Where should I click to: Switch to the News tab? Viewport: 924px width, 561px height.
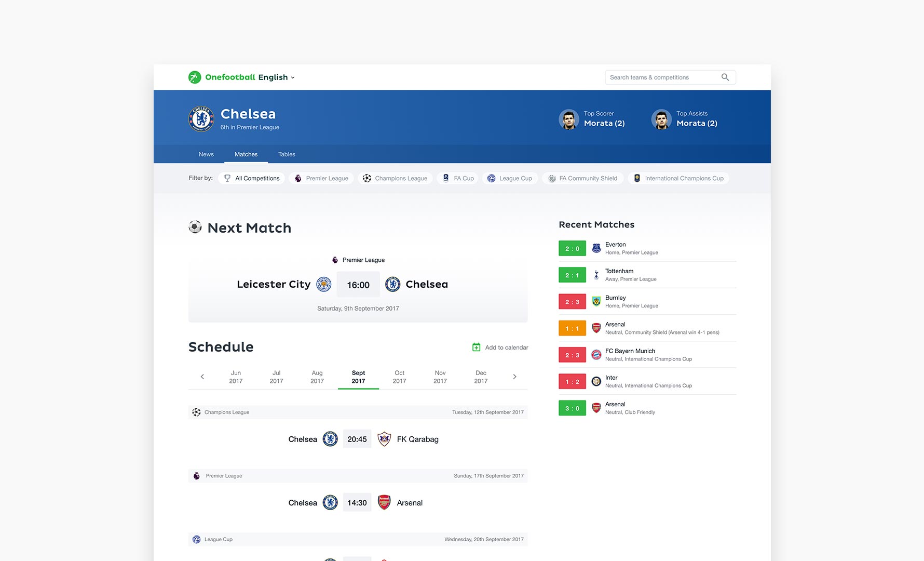point(206,154)
